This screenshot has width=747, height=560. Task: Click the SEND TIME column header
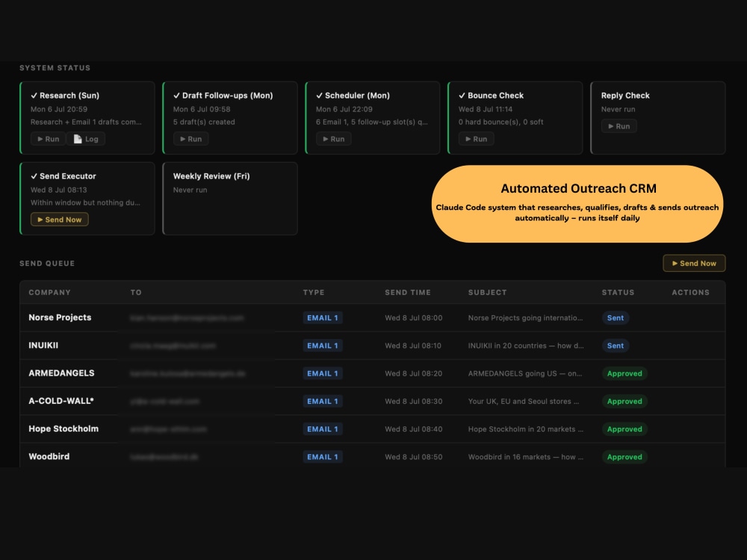point(408,293)
